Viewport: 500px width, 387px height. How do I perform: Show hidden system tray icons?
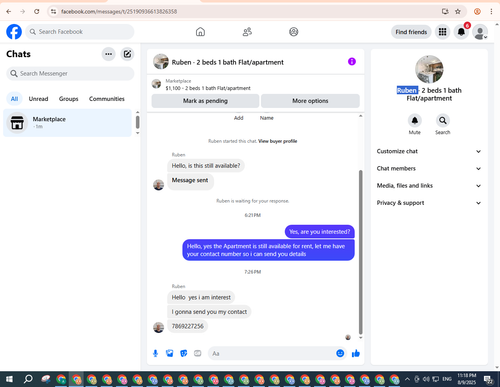407,379
